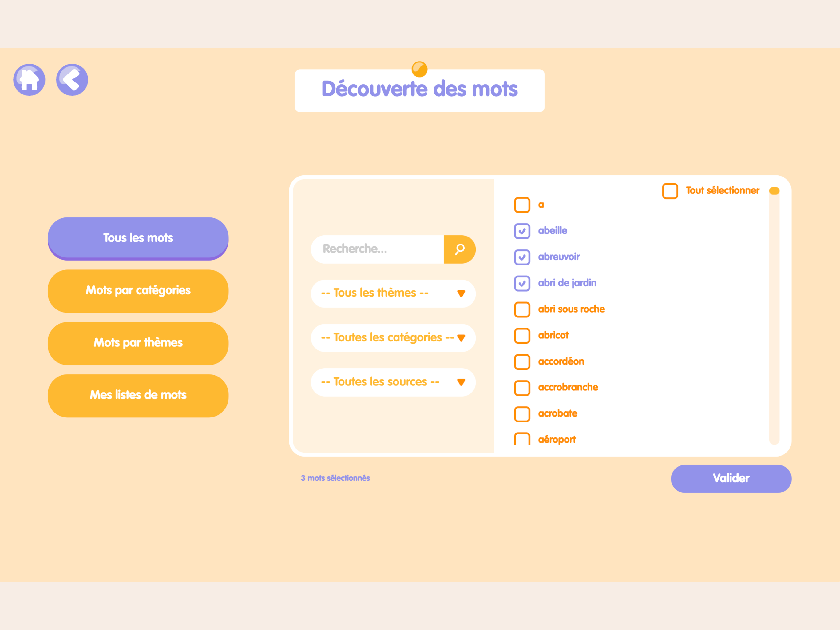840x630 pixels.
Task: Check the abricot checkbox
Action: (522, 336)
